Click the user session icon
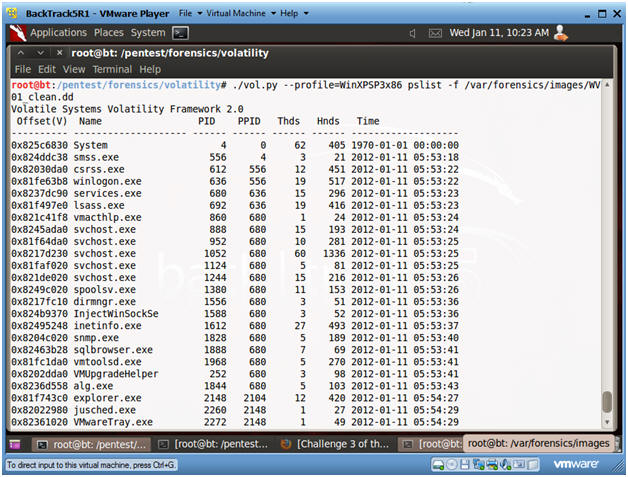This screenshot has width=628, height=477. click(x=560, y=33)
